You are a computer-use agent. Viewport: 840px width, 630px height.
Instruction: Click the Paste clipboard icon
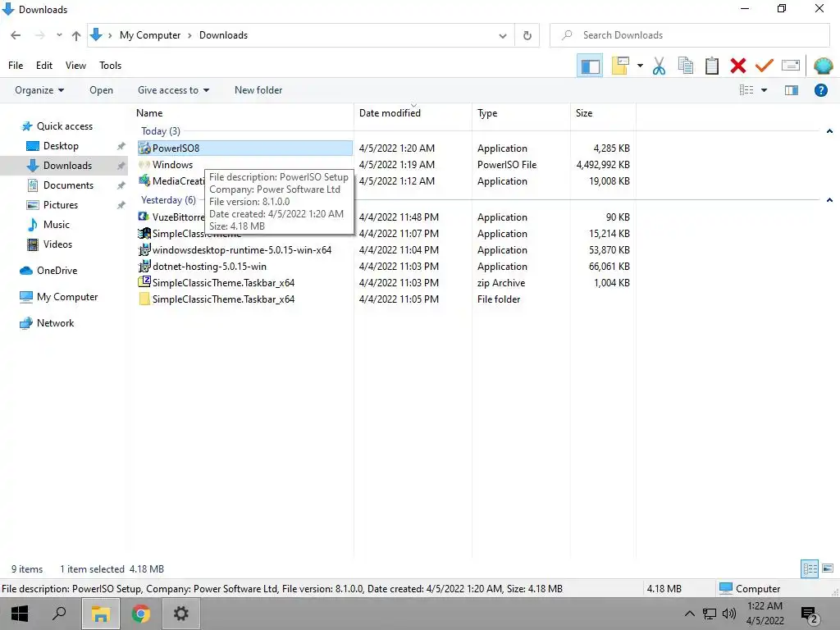tap(711, 66)
